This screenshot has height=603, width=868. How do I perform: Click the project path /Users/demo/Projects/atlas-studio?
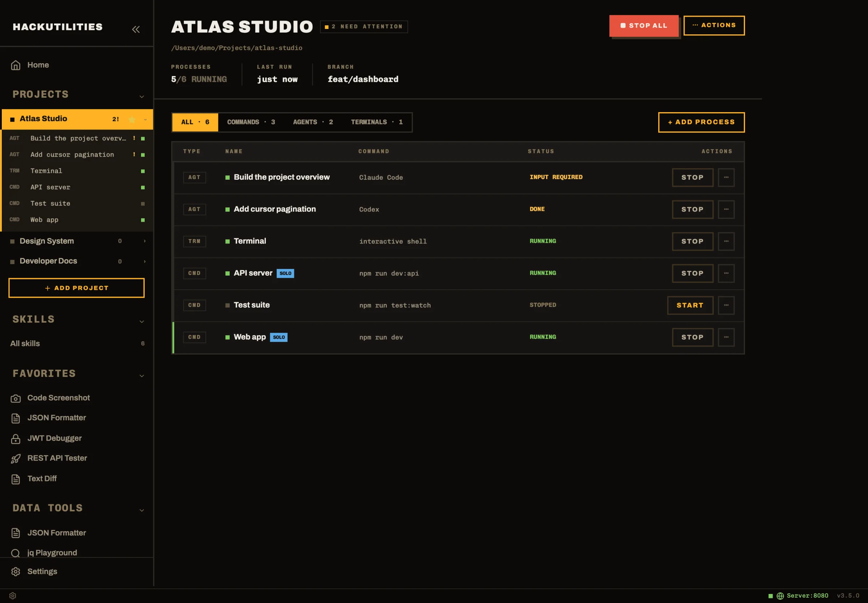click(x=237, y=48)
